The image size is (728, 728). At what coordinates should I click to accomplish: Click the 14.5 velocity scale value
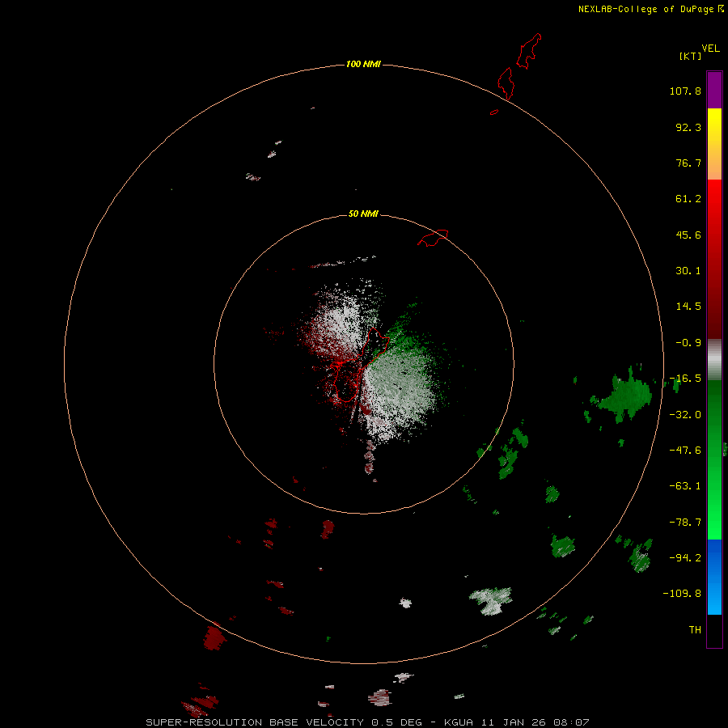coord(688,307)
